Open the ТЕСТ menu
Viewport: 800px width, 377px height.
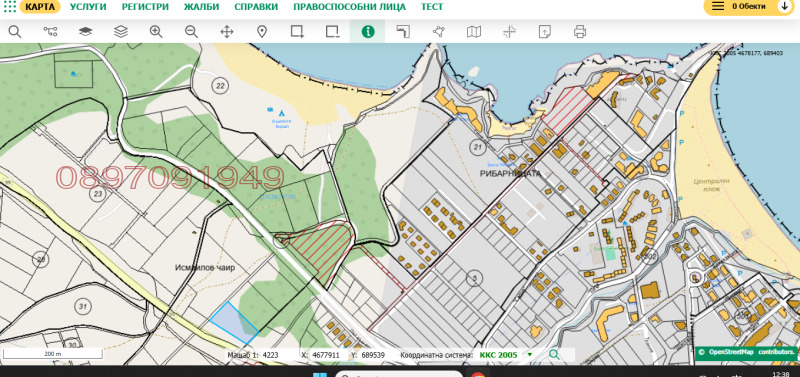pyautogui.click(x=432, y=7)
